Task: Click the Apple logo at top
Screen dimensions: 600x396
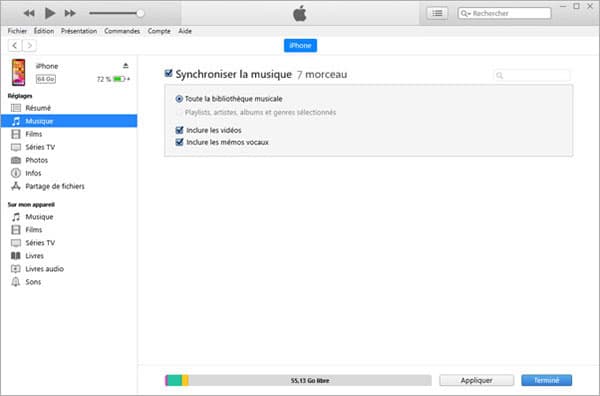Action: (x=300, y=13)
